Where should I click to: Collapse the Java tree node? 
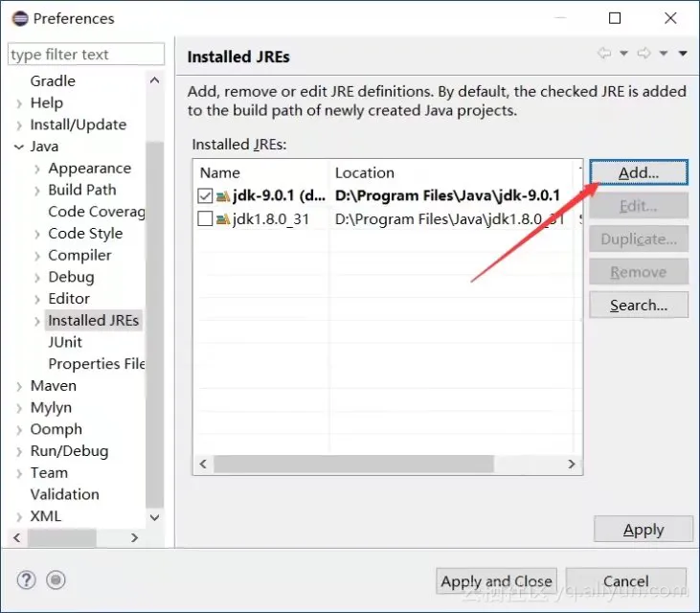click(x=19, y=147)
